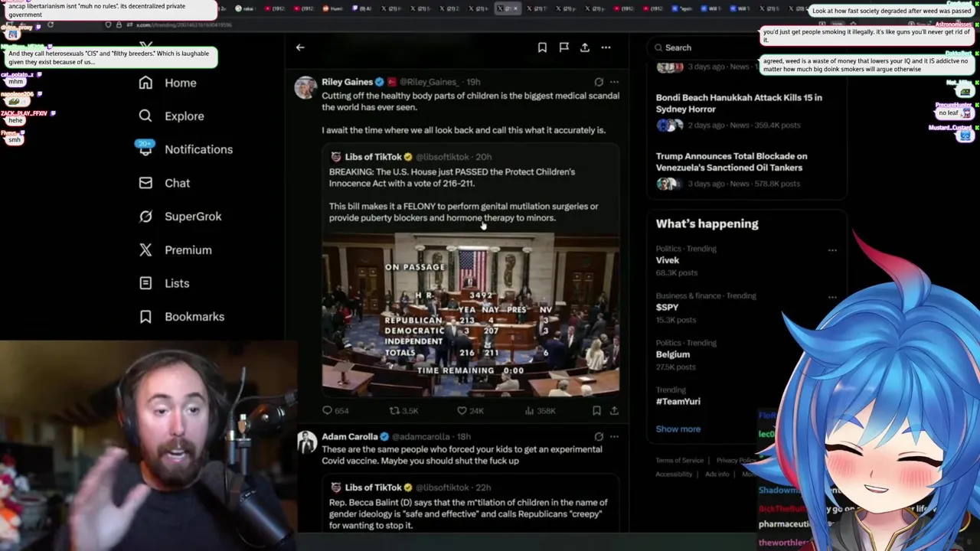This screenshot has width=980, height=551.
Task: Open trending topic Belgium
Action: [x=673, y=354]
